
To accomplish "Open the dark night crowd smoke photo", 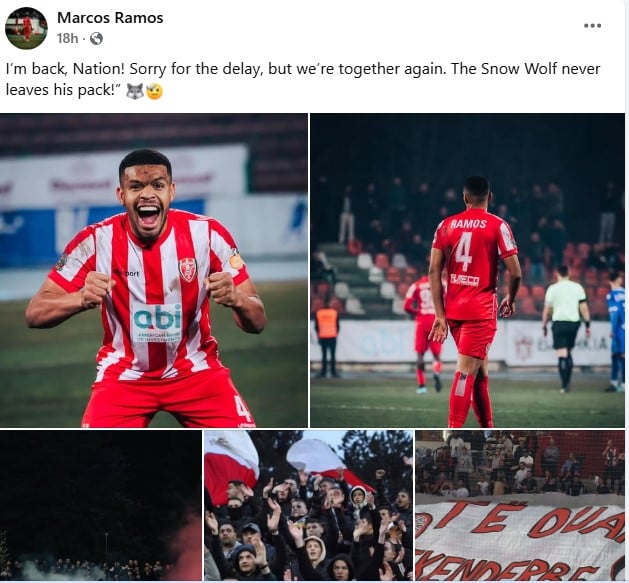I will tap(101, 506).
